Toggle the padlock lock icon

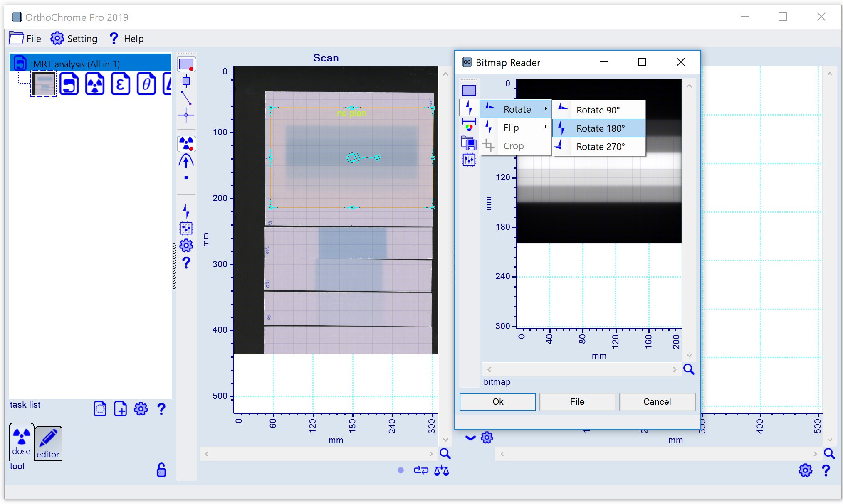point(161,470)
